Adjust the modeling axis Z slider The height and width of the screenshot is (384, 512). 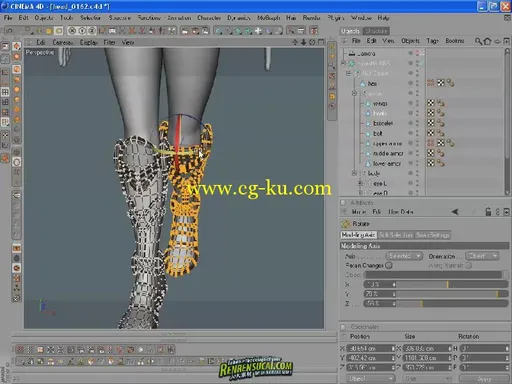pyautogui.click(x=452, y=304)
